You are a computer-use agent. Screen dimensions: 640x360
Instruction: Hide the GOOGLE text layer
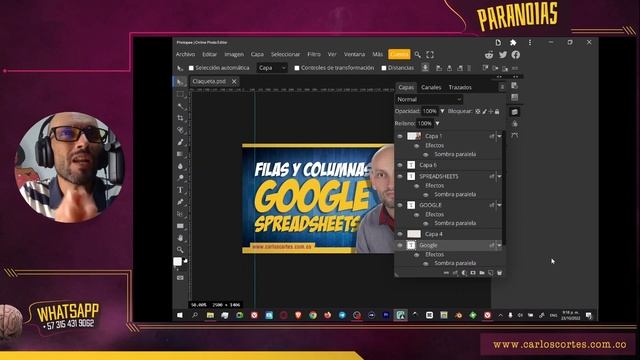point(400,205)
